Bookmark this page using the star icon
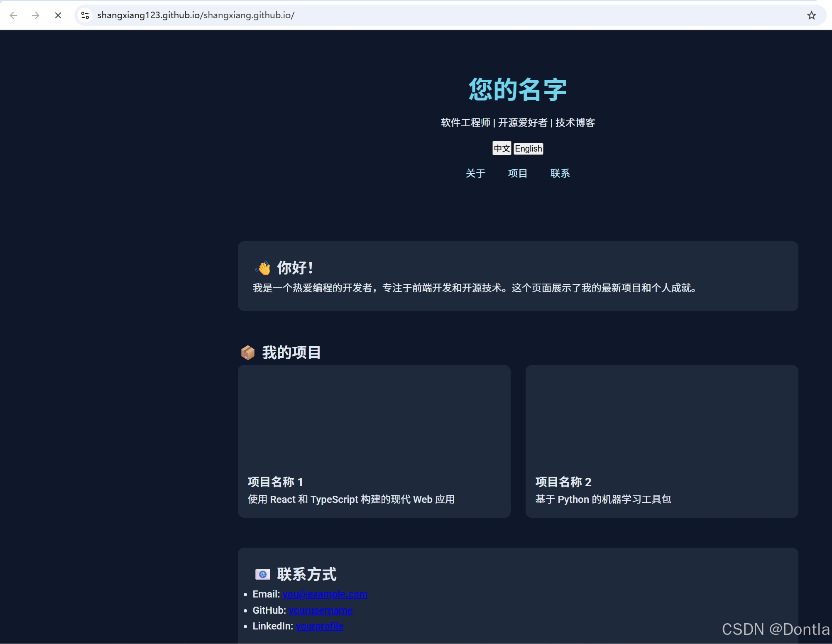The height and width of the screenshot is (644, 832). point(812,15)
